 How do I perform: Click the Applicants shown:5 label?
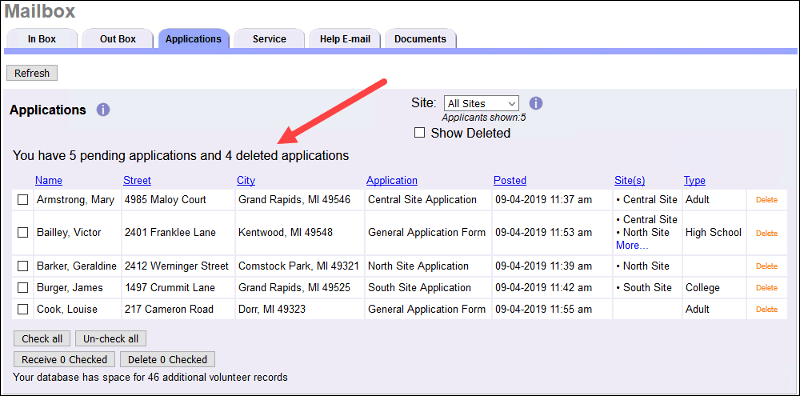484,117
